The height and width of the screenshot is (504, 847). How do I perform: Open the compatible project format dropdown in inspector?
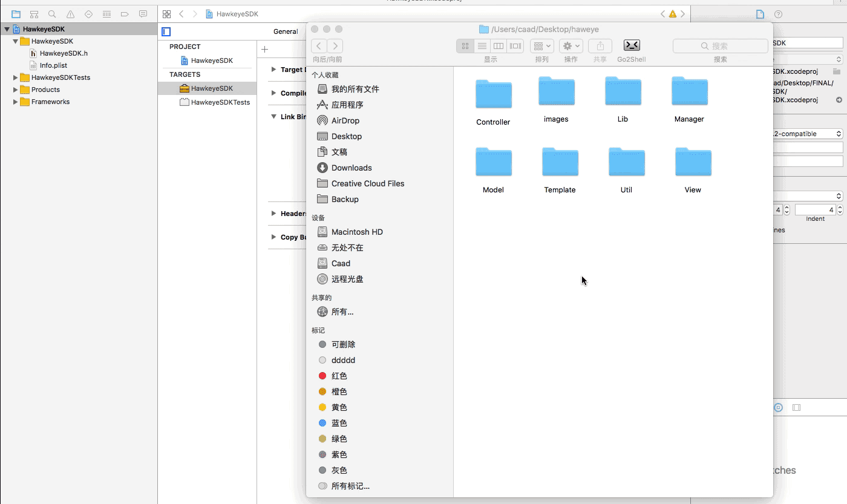point(808,134)
